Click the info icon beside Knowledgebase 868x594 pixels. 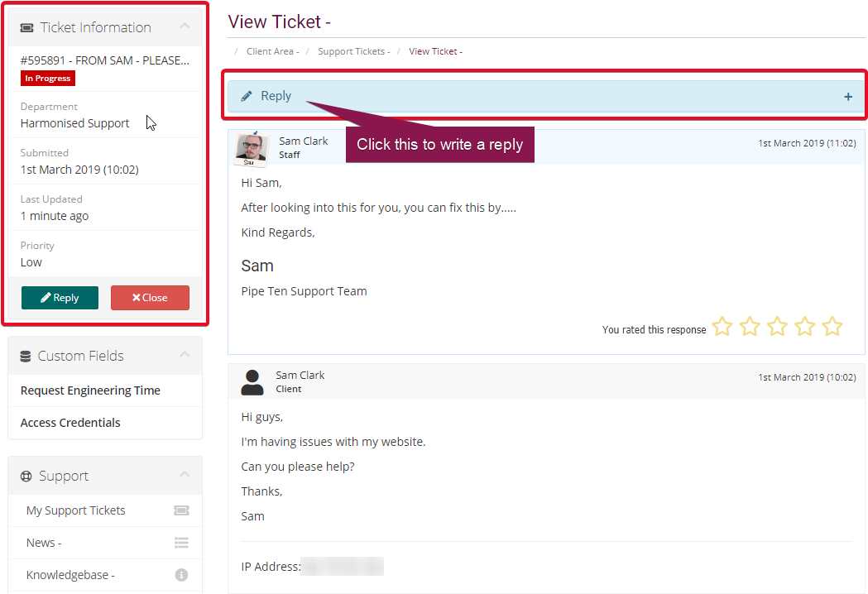pos(181,574)
